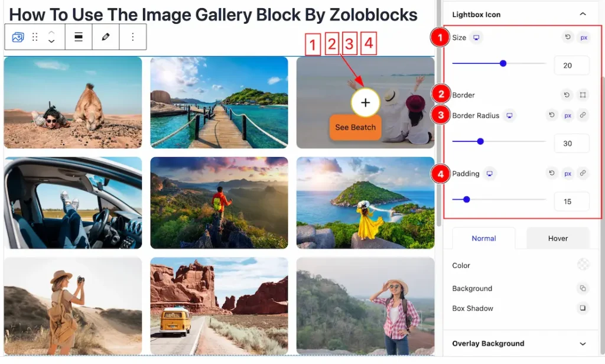Open the Color swatch picker
This screenshot has width=605, height=364.
[x=583, y=264]
